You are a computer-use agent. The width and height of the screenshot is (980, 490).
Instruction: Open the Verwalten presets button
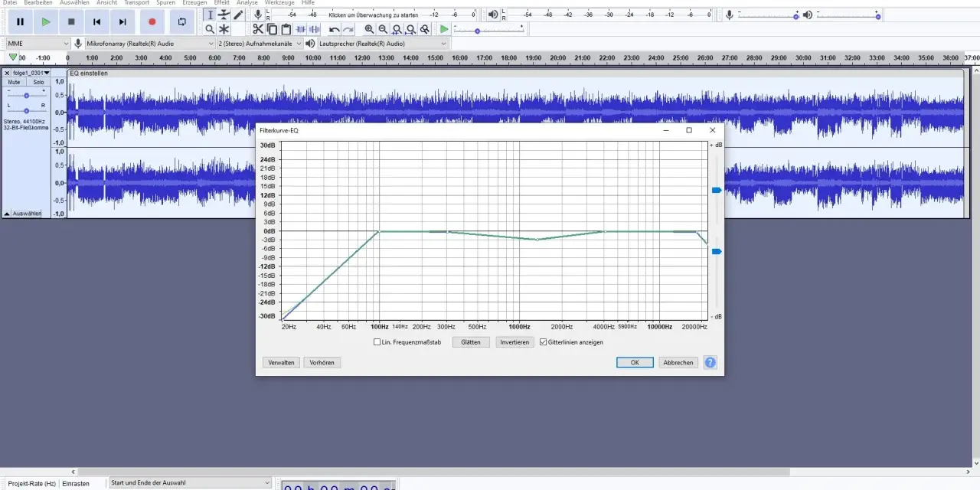[281, 363]
